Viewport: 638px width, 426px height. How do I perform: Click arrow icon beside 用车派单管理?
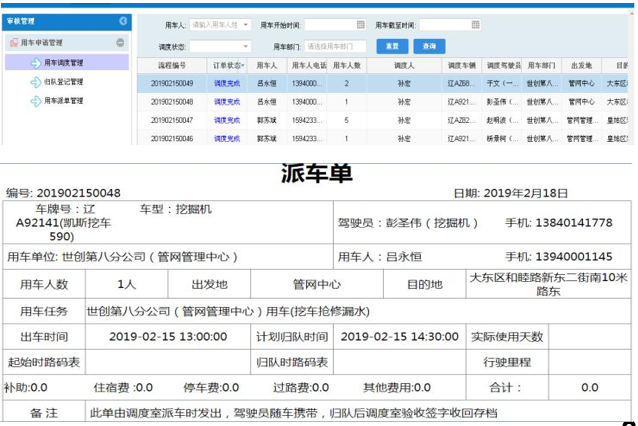coord(35,101)
